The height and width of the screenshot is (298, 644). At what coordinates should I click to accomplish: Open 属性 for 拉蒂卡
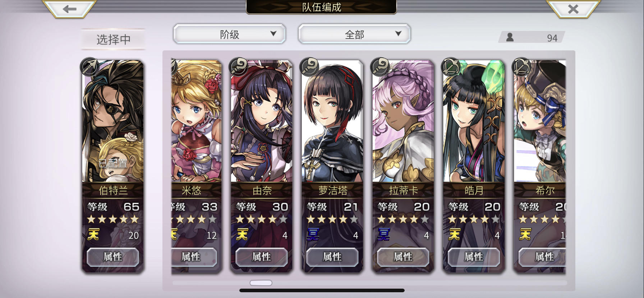coord(403,257)
